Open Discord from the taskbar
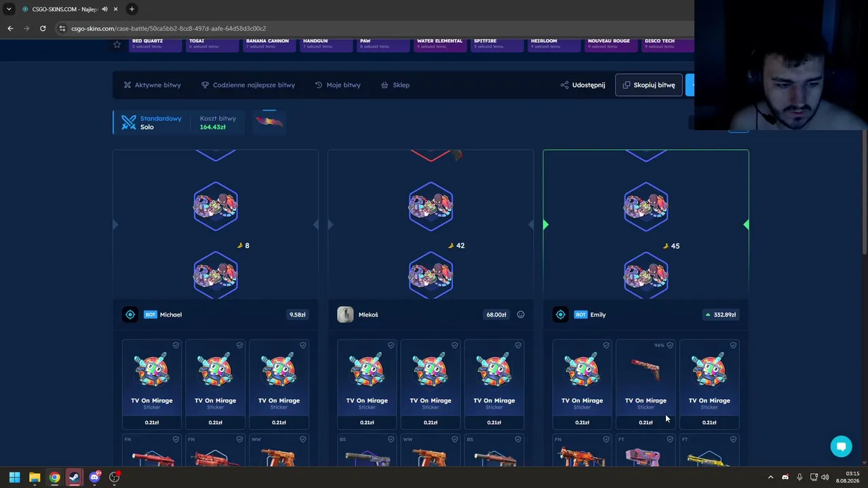The width and height of the screenshot is (868, 488). (x=94, y=477)
